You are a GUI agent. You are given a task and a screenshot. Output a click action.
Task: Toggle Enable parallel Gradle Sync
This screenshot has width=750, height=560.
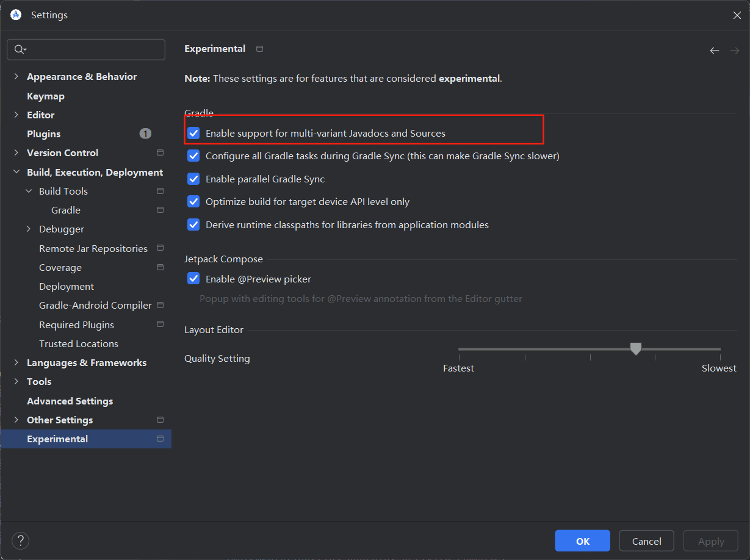coord(193,179)
